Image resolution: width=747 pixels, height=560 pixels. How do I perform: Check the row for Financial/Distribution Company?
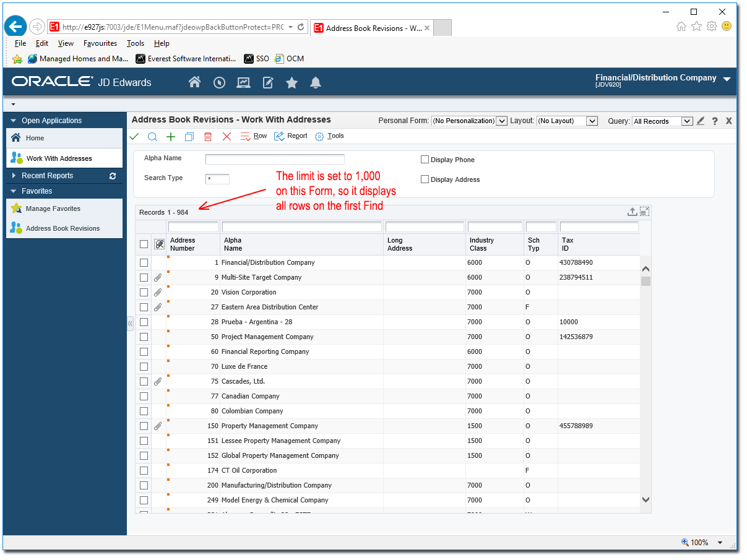pos(144,263)
